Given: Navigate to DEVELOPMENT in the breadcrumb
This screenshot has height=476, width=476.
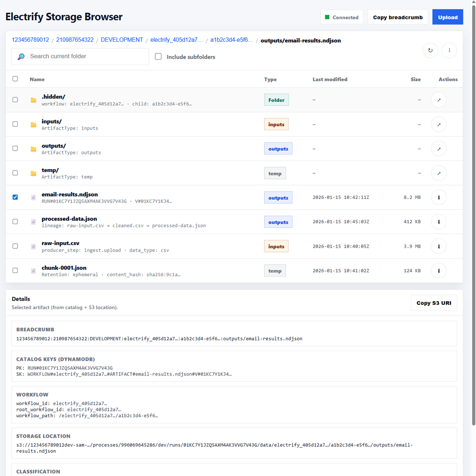Looking at the screenshot, I should coord(122,40).
